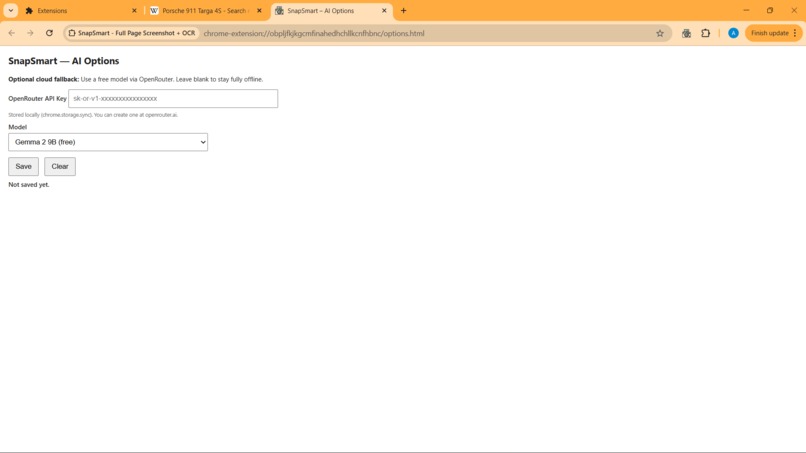Click the Clear button
The height and width of the screenshot is (453, 806).
coord(60,166)
